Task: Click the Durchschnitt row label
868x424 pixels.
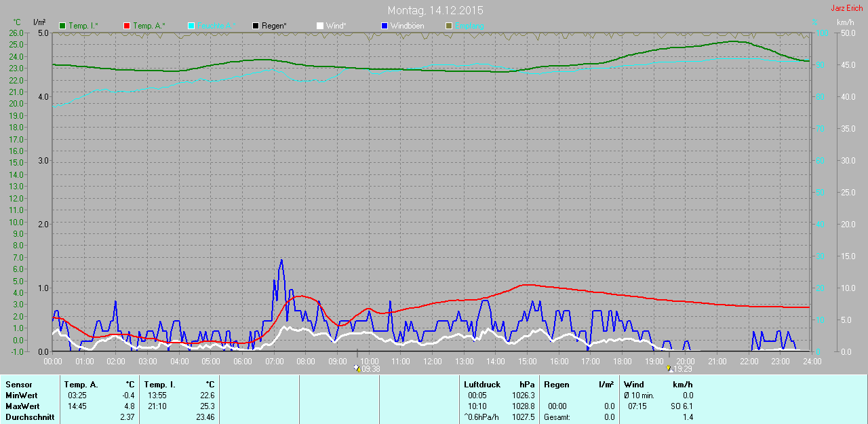Action: click(x=29, y=417)
